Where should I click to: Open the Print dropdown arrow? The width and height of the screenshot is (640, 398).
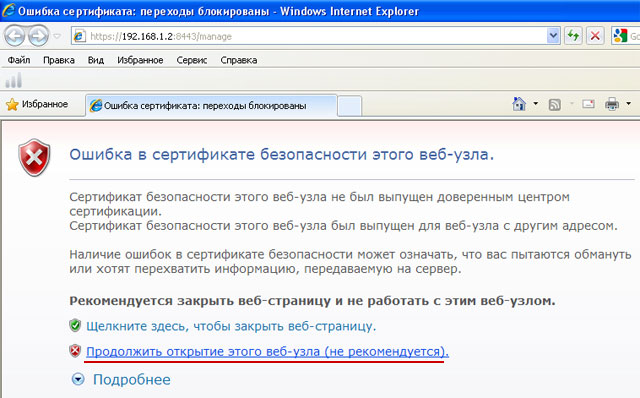tap(628, 104)
